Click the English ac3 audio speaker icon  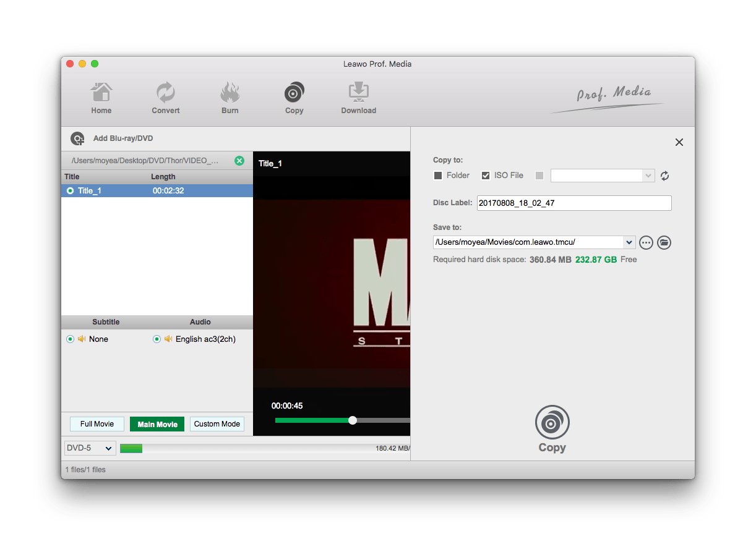168,339
